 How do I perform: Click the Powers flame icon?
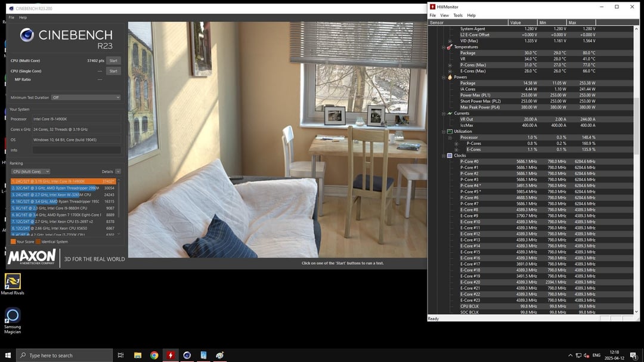(x=450, y=77)
